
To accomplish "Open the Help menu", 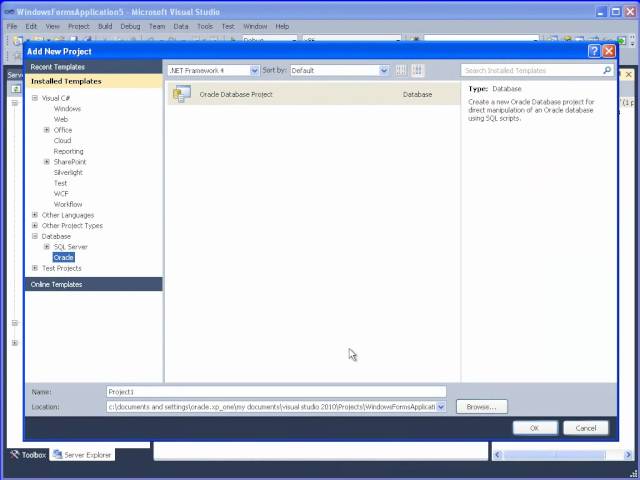I will [282, 26].
